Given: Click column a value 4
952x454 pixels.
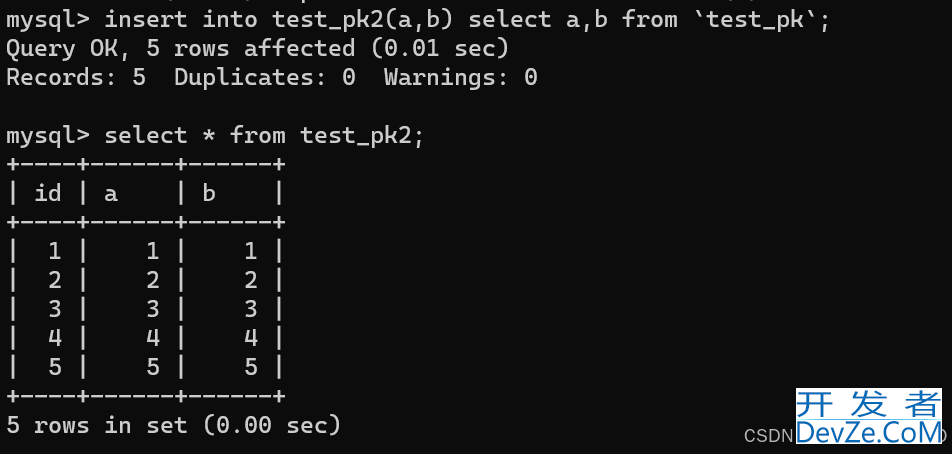Looking at the screenshot, I should 153,337.
